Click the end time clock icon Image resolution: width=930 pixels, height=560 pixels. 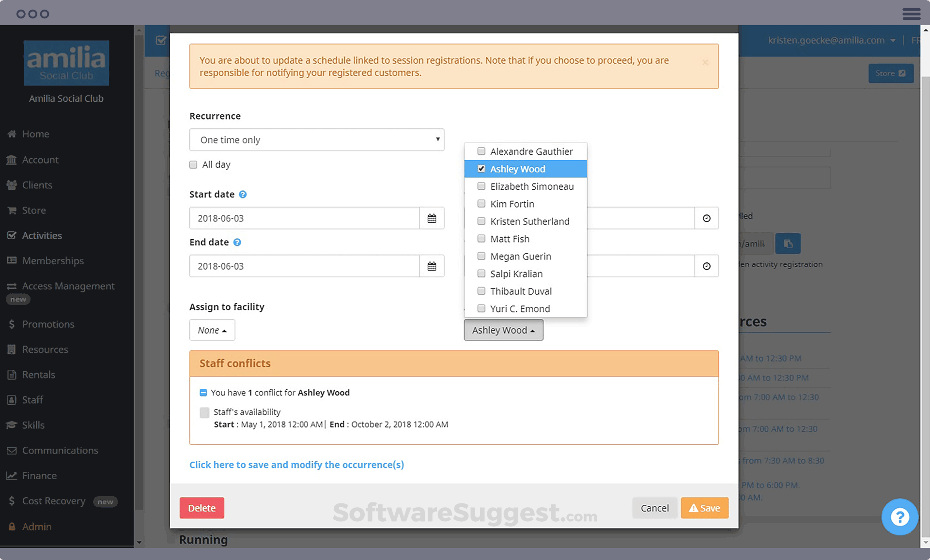[706, 266]
